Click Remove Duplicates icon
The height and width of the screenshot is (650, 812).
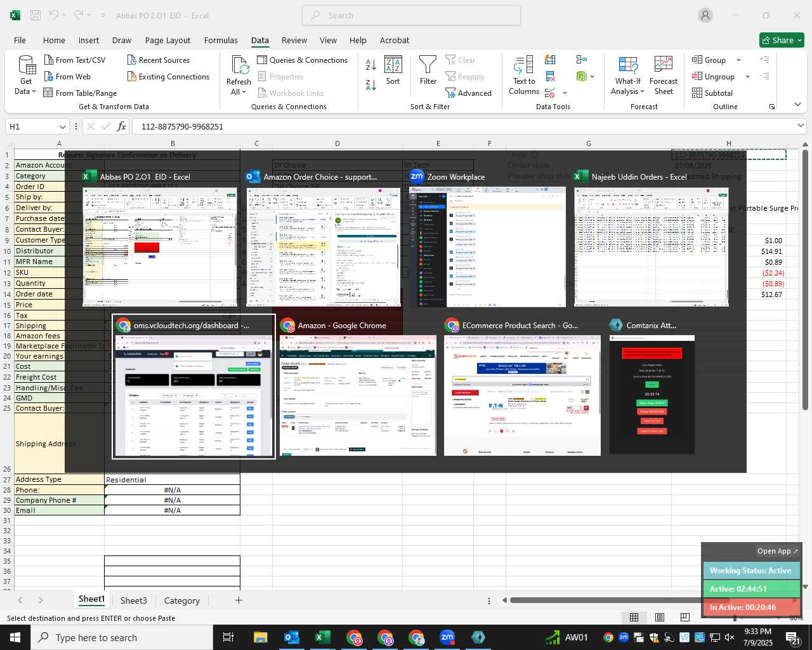pos(551,76)
